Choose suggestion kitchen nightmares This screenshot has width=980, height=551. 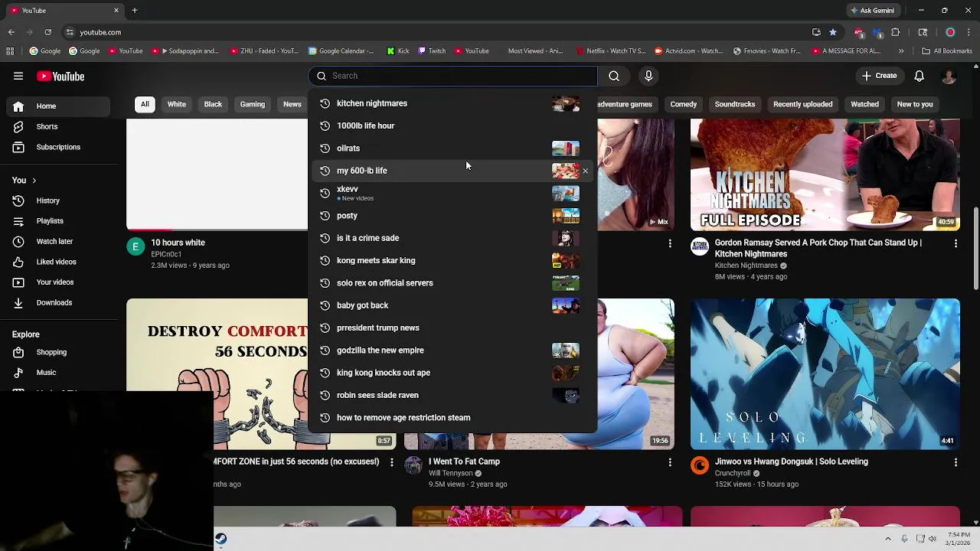pos(452,103)
